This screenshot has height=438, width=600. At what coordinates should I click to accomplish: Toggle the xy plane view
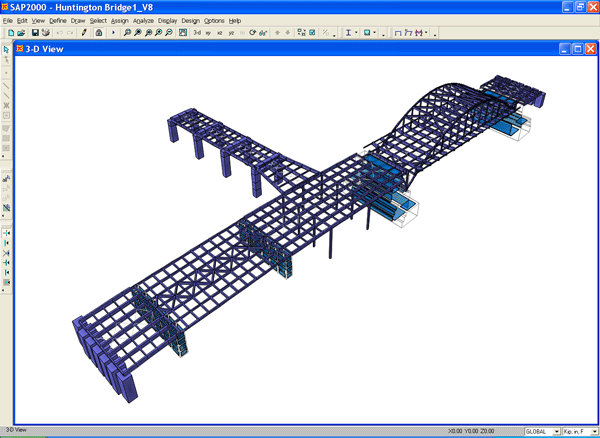(x=208, y=33)
